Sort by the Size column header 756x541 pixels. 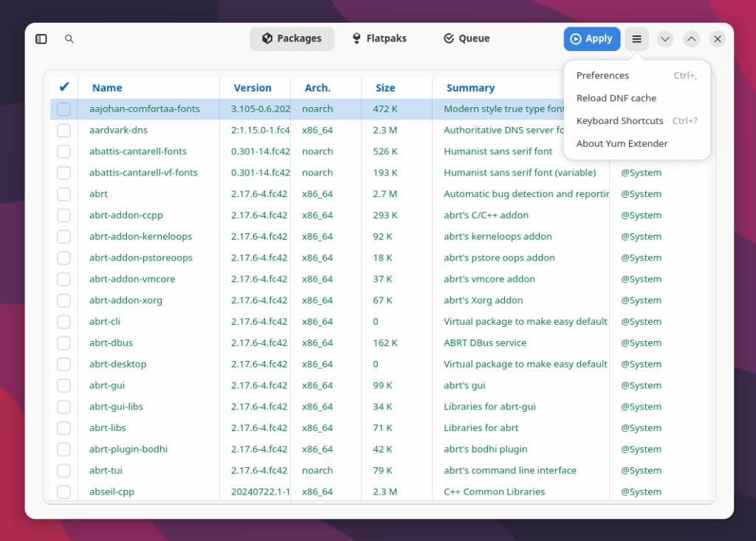pos(385,88)
